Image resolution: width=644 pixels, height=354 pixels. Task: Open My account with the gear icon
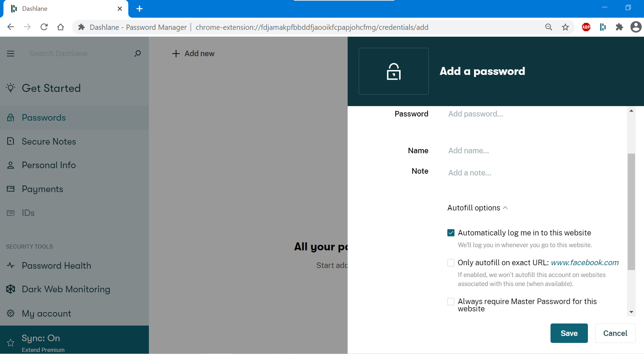[10, 313]
